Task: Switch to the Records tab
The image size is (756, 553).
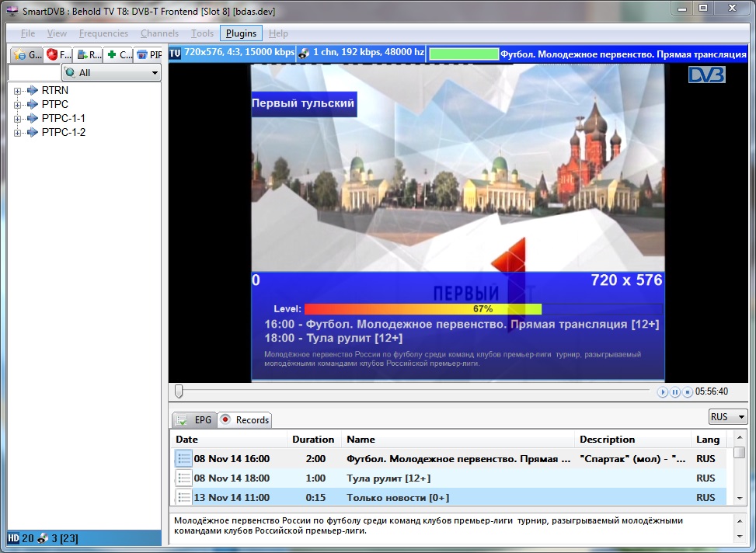Action: tap(245, 420)
